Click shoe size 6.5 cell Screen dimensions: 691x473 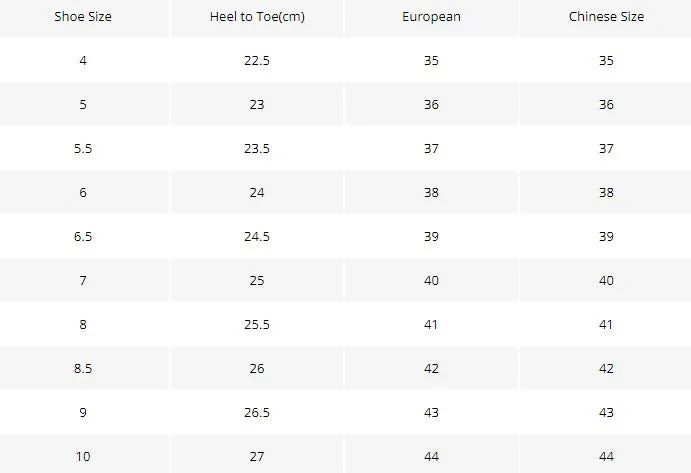click(83, 237)
